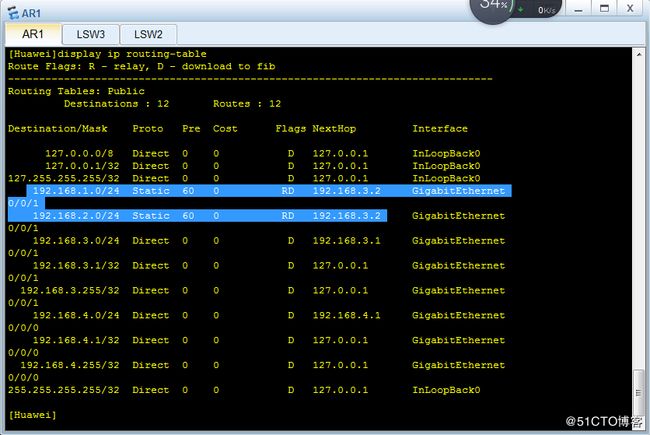Click next hop 192.168.4.1 value
The width and height of the screenshot is (650, 435).
click(347, 315)
